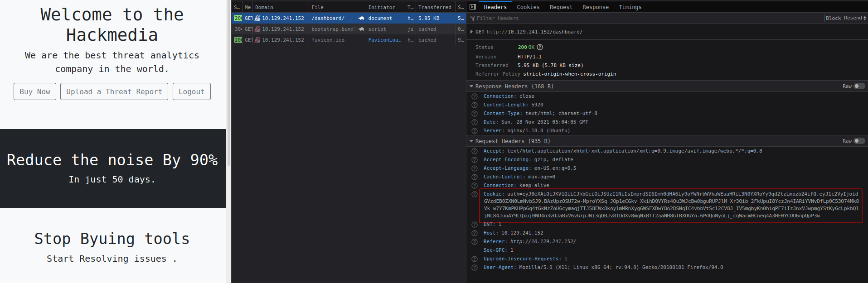The height and width of the screenshot is (283, 868).
Task: Collapse the Response Headers section
Action: coord(471,86)
